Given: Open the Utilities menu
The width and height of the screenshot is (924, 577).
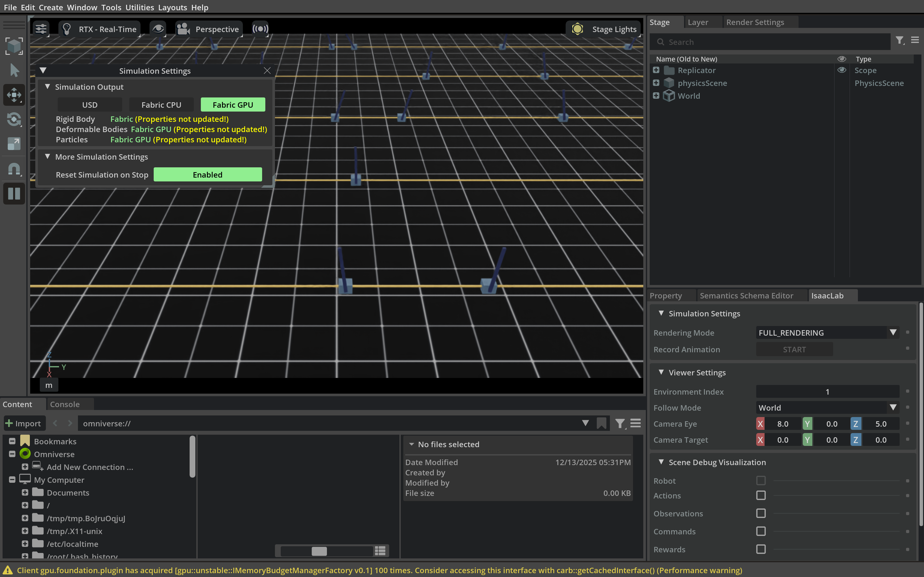Looking at the screenshot, I should pyautogui.click(x=139, y=7).
